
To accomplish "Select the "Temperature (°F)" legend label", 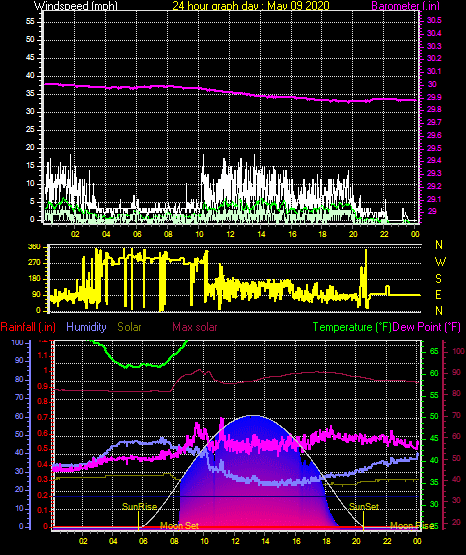I will pyautogui.click(x=352, y=327).
